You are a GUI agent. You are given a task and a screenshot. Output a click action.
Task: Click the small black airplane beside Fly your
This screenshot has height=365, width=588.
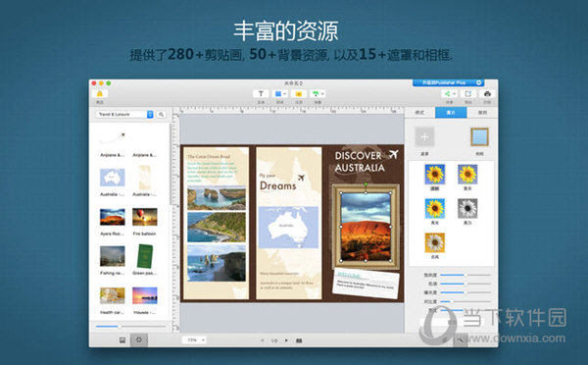[x=301, y=178]
